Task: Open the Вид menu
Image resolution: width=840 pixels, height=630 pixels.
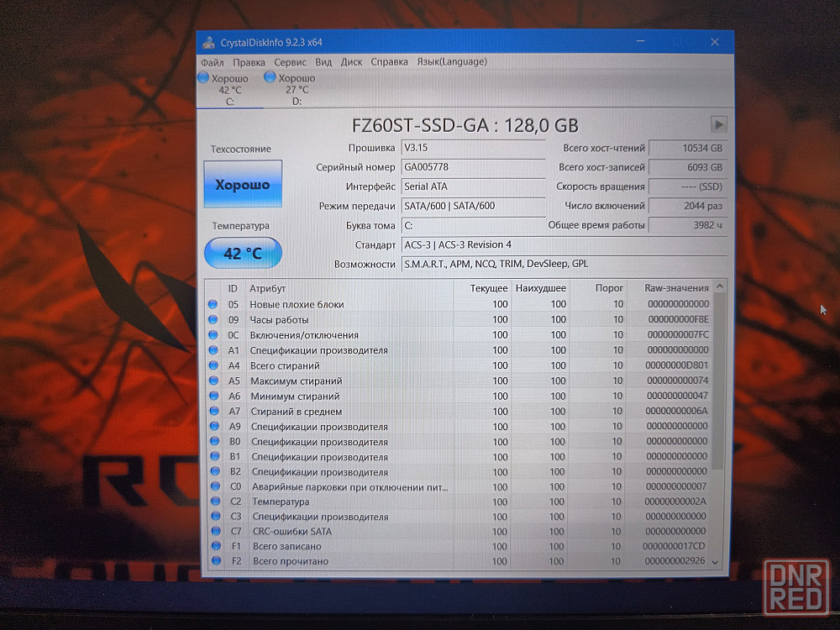Action: 323,62
